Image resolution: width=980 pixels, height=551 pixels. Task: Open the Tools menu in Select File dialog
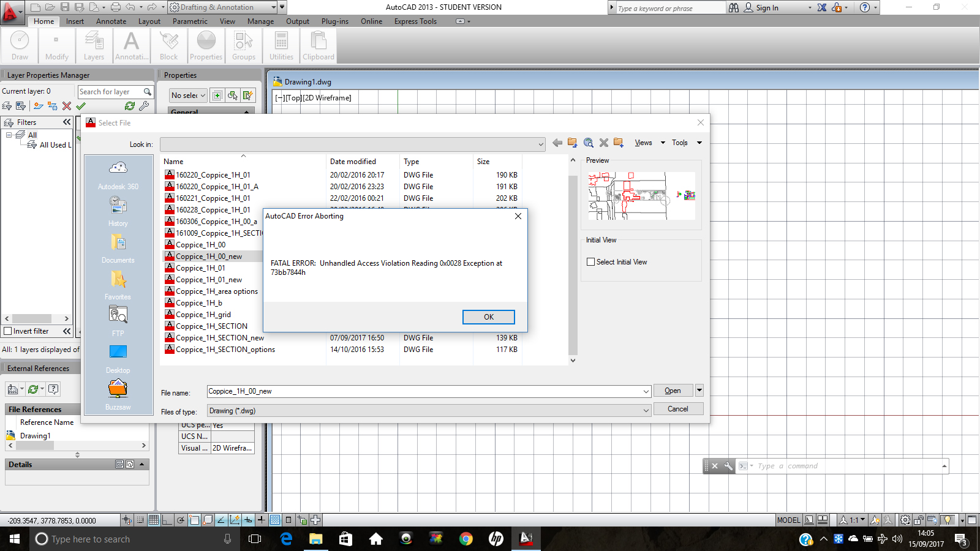(686, 143)
